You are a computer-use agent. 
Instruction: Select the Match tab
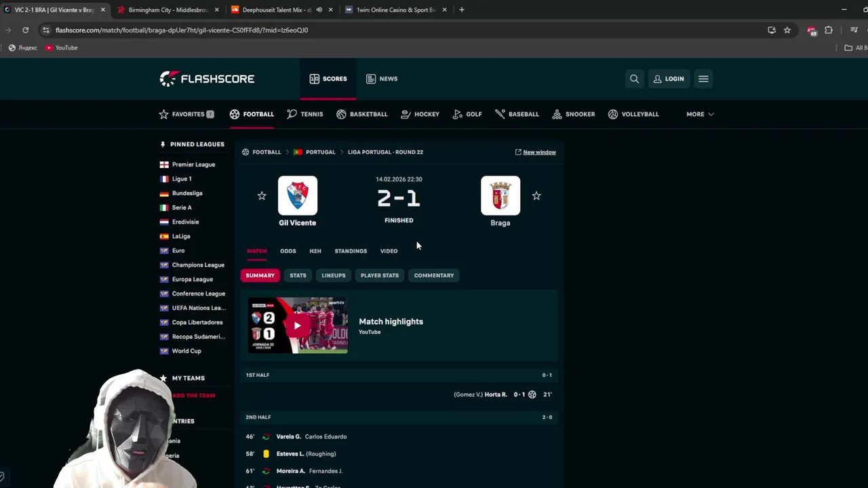[257, 251]
